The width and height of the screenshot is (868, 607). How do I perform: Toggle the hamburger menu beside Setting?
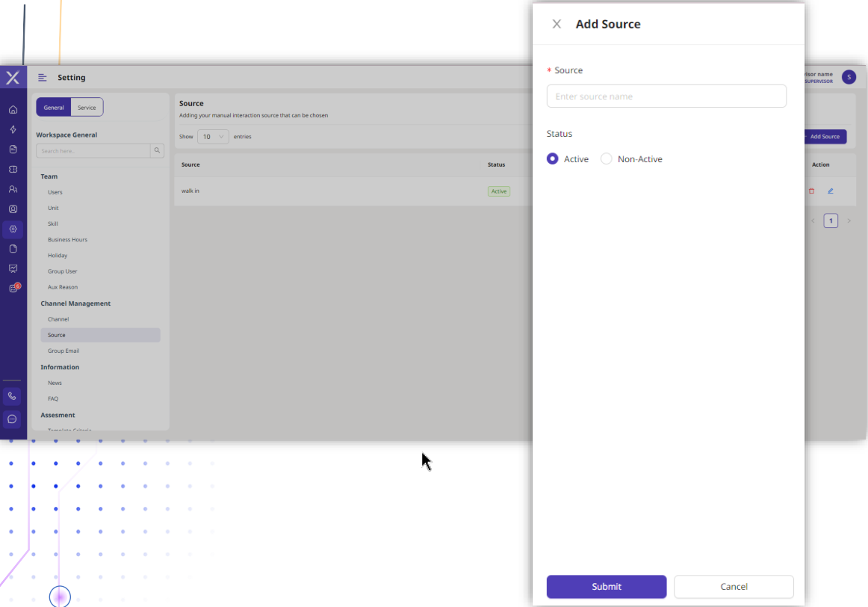[43, 78]
